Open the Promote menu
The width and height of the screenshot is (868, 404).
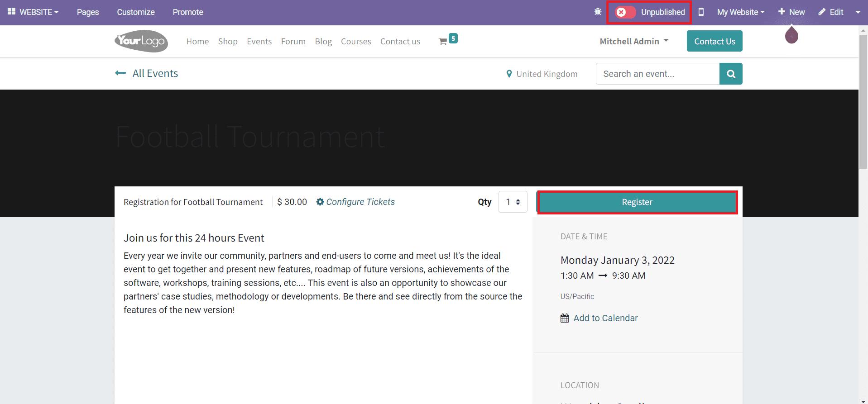click(188, 12)
